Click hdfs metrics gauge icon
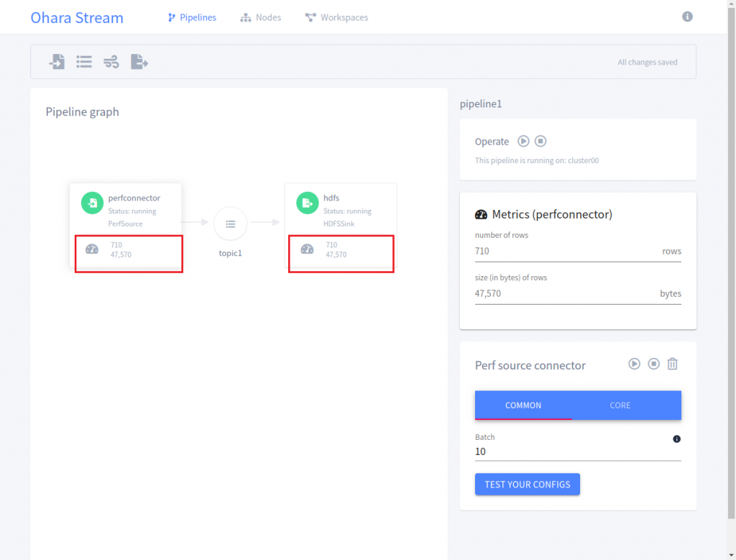 tap(307, 249)
